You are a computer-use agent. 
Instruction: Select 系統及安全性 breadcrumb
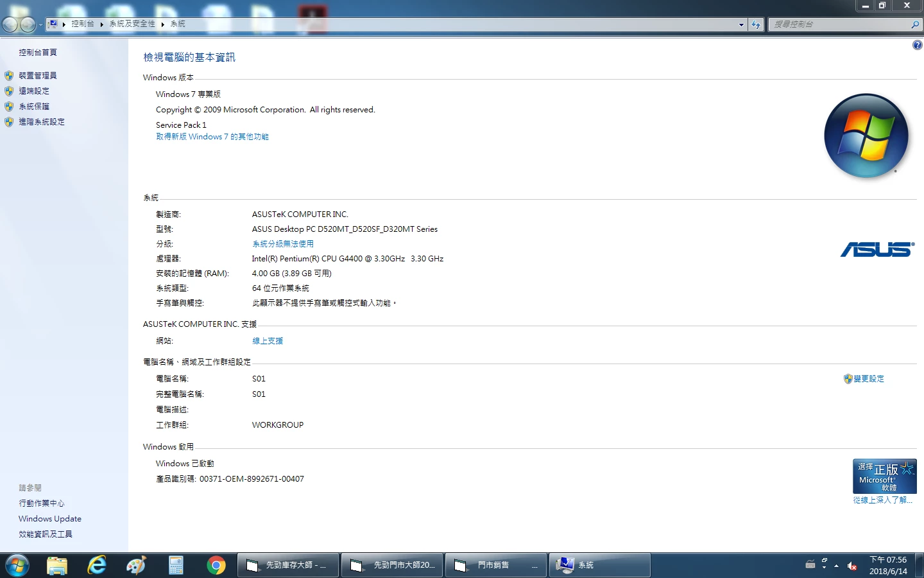point(132,24)
